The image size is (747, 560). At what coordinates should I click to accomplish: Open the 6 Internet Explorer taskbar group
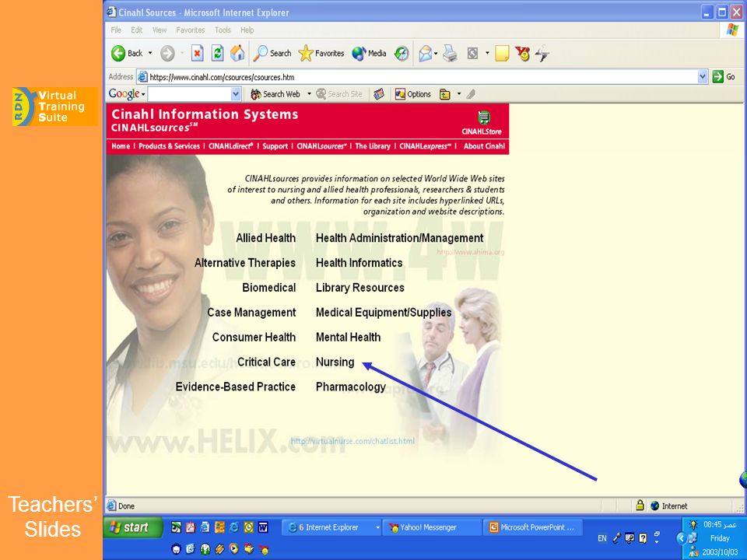coord(332,527)
